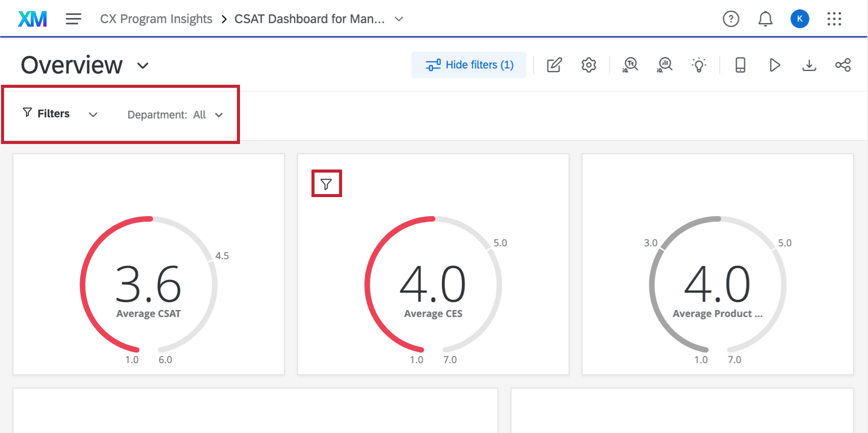The image size is (868, 433).
Task: Open the help question mark icon
Action: 731,19
